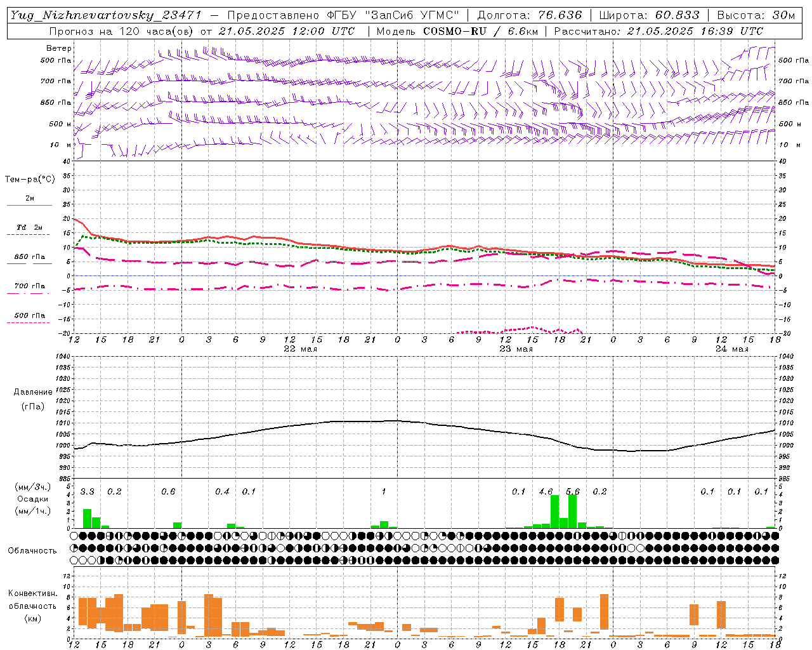The image size is (812, 650).
Task: Select the forecast start 21.05.2025 12:00 UTC
Action: [287, 31]
